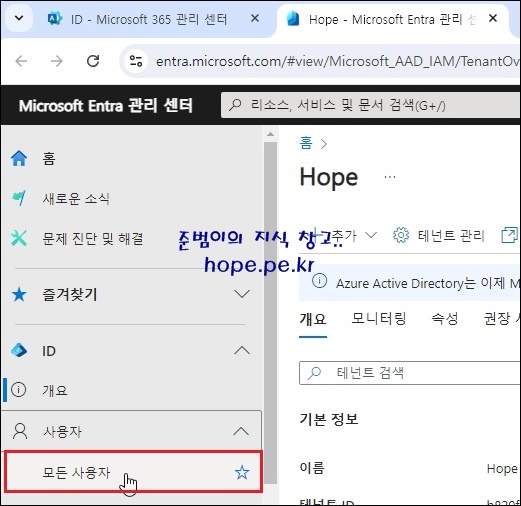The height and width of the screenshot is (506, 521).
Task: Click the 새로운 소식 flag icon
Action: 19,198
